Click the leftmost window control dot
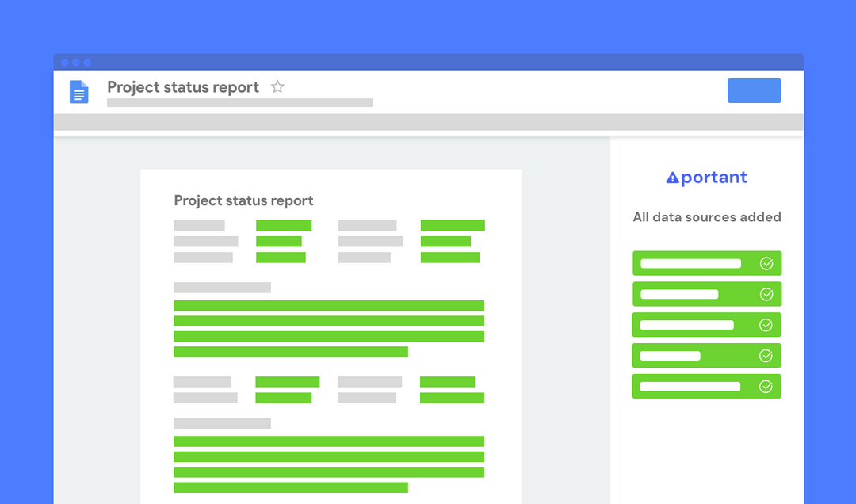The width and height of the screenshot is (856, 504). (64, 62)
